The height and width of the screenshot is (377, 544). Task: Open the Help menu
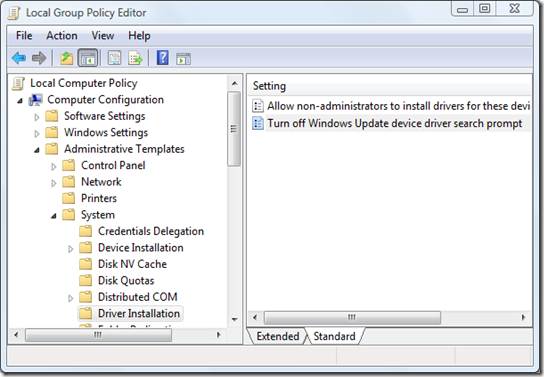pos(139,35)
